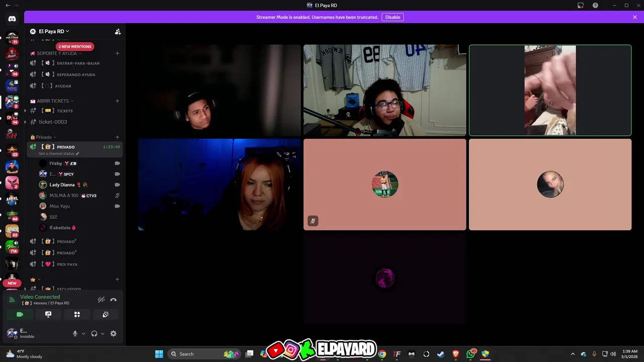Toggle noise suppression in voice panel

coord(101,300)
